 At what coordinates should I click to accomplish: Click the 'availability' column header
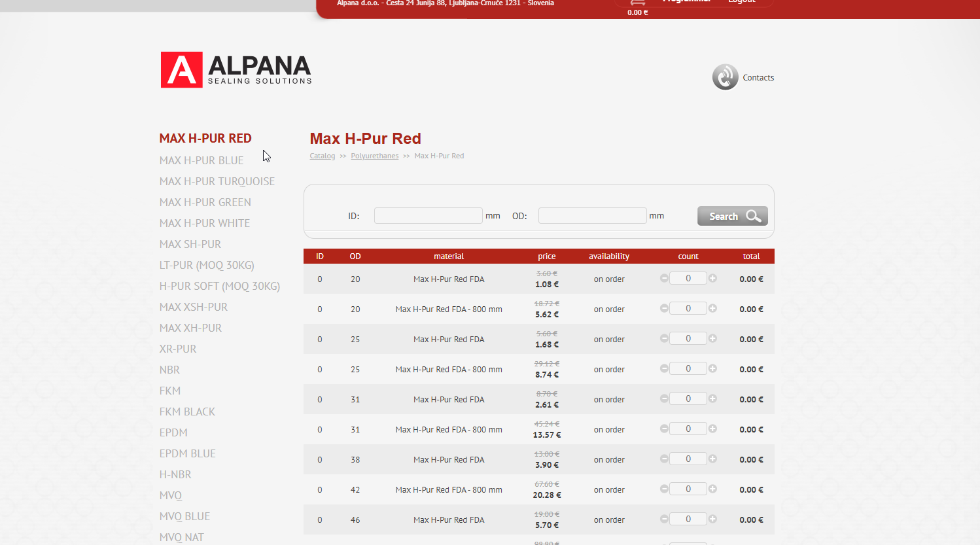(x=609, y=256)
